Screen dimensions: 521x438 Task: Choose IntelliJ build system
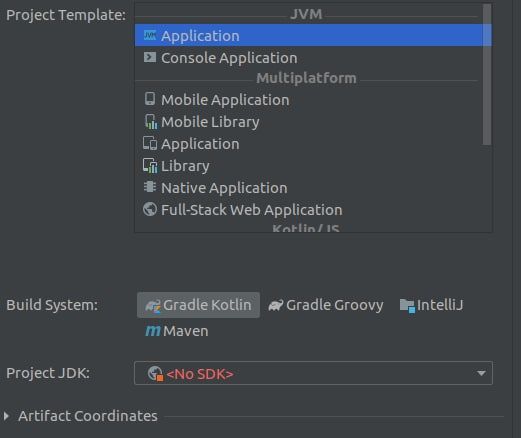(x=431, y=305)
